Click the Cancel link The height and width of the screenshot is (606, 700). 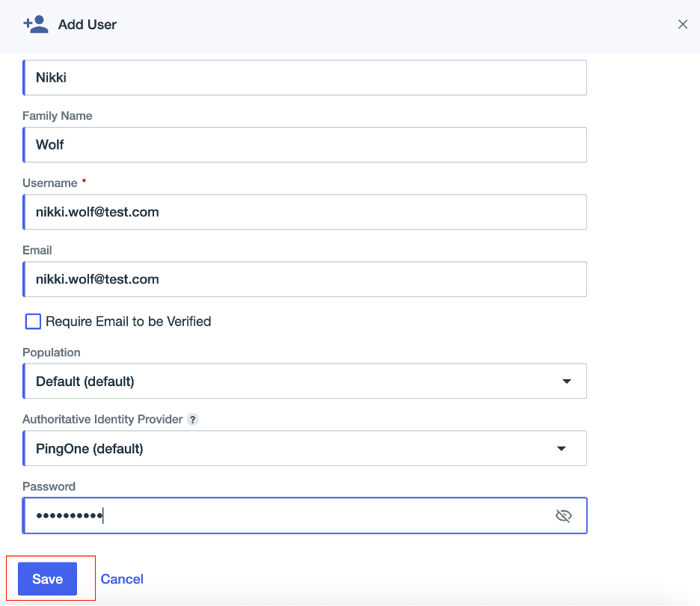tap(122, 578)
